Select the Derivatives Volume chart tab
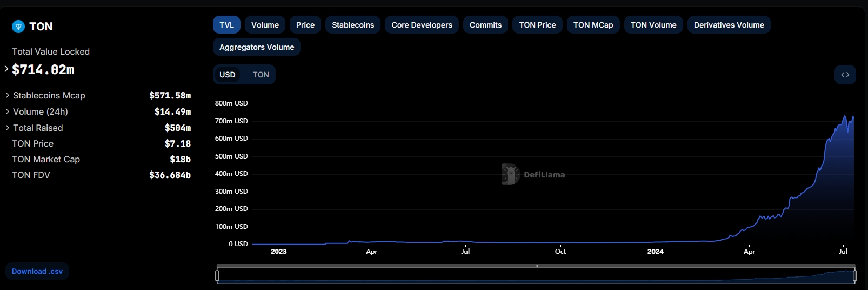This screenshot has height=290, width=868. point(729,25)
